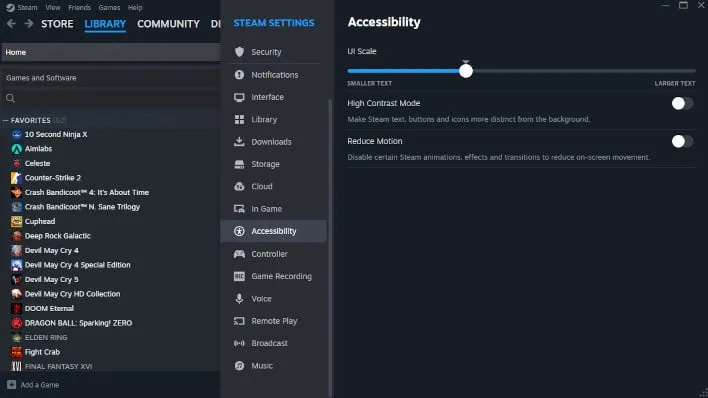This screenshot has width=708, height=398.
Task: Open Security settings shield icon
Action: click(x=239, y=52)
